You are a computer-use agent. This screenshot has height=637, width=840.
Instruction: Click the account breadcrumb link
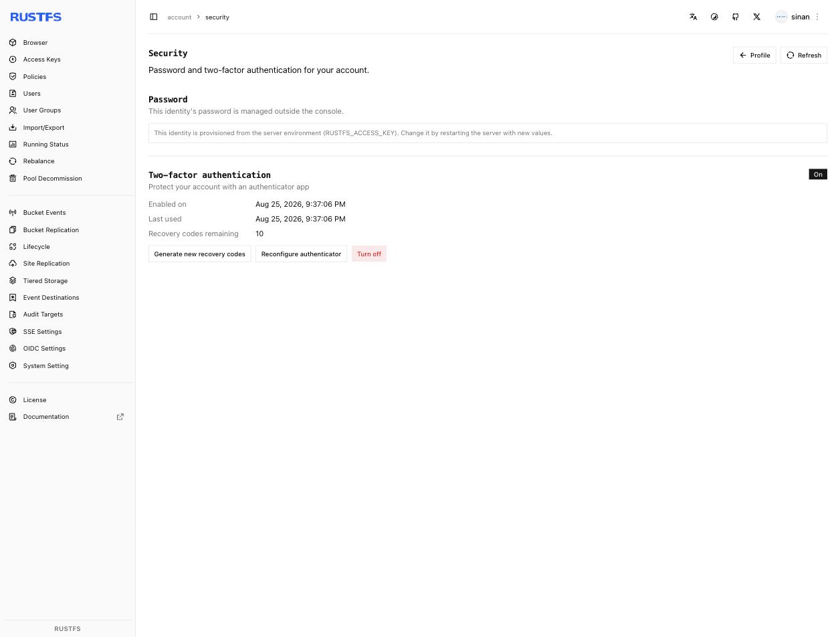[x=179, y=17]
